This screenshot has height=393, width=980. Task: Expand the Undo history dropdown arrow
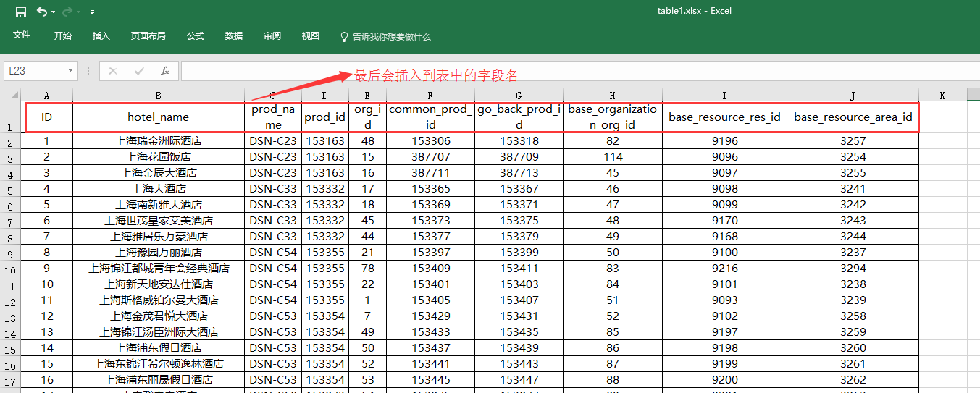coord(54,12)
